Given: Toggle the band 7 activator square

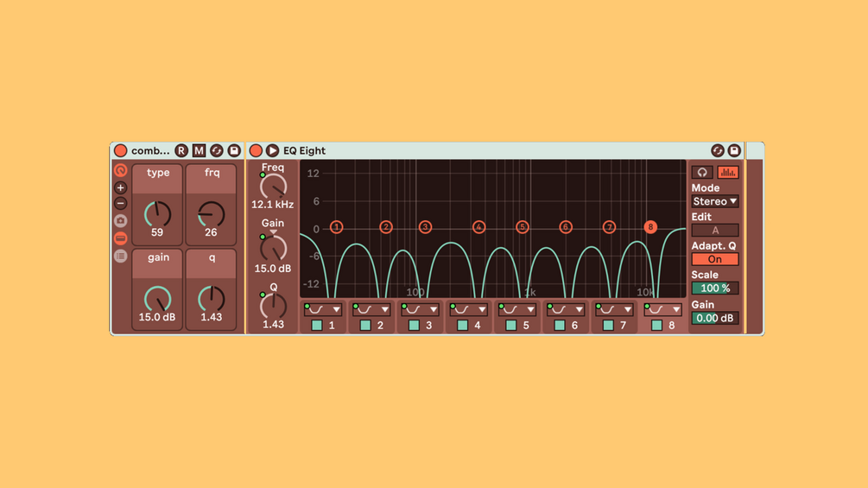Looking at the screenshot, I should tap(608, 326).
